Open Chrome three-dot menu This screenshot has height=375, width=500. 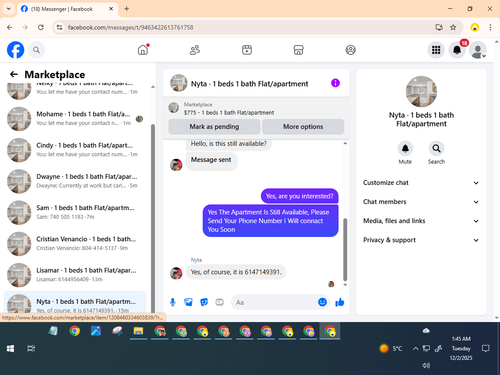point(490,27)
